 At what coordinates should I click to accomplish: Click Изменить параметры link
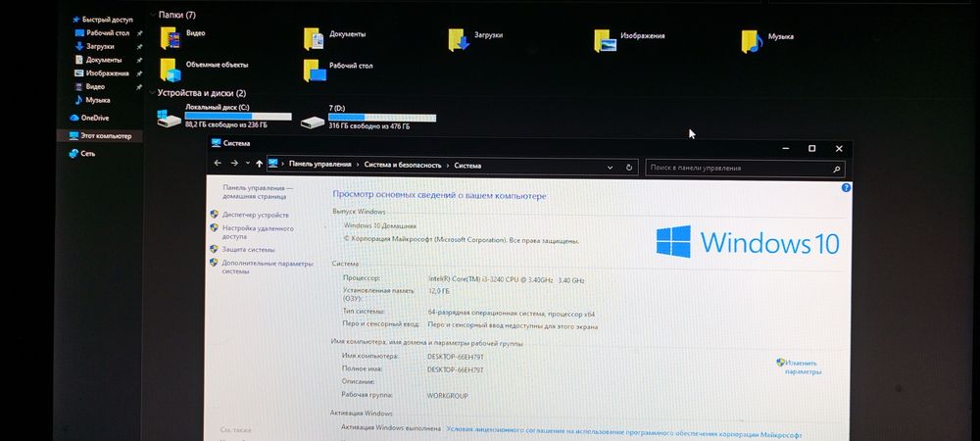[x=804, y=367]
